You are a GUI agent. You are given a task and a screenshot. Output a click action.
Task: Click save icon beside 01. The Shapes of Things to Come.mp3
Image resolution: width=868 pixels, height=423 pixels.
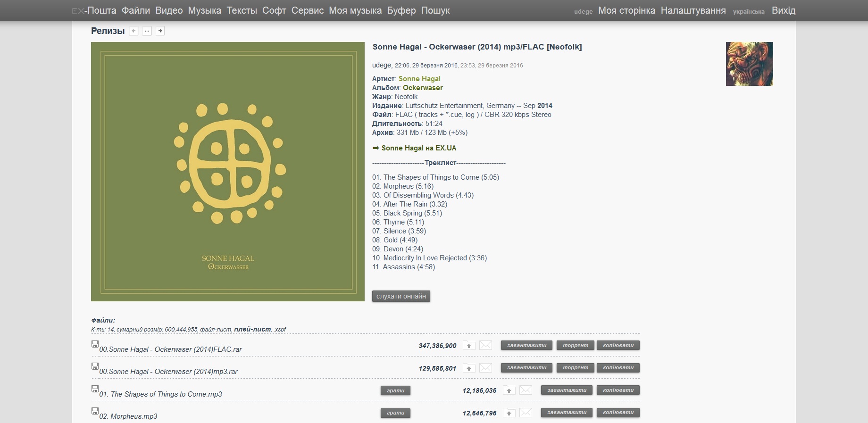[95, 389]
